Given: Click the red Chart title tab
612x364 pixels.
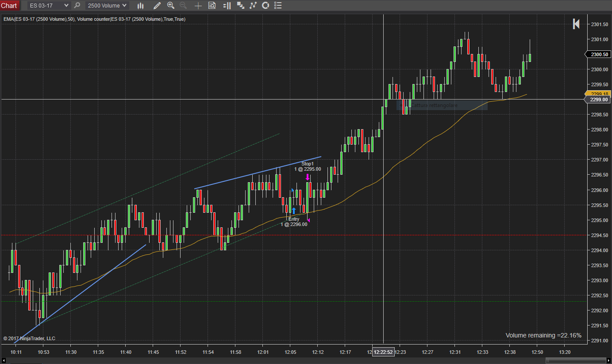Looking at the screenshot, I should pos(9,5).
